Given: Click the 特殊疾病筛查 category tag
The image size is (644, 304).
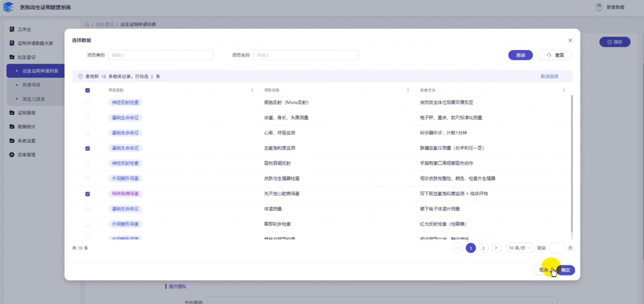Looking at the screenshot, I should point(125,194).
